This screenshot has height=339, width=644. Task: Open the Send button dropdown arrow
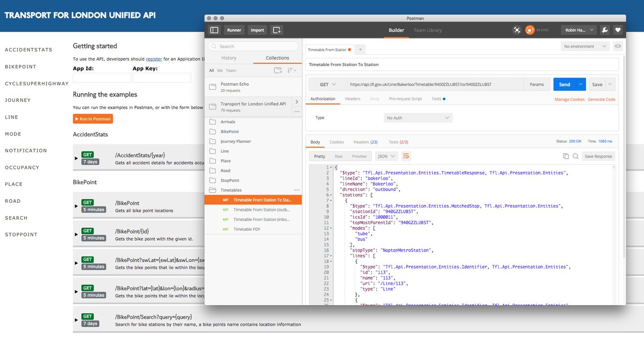pos(581,84)
